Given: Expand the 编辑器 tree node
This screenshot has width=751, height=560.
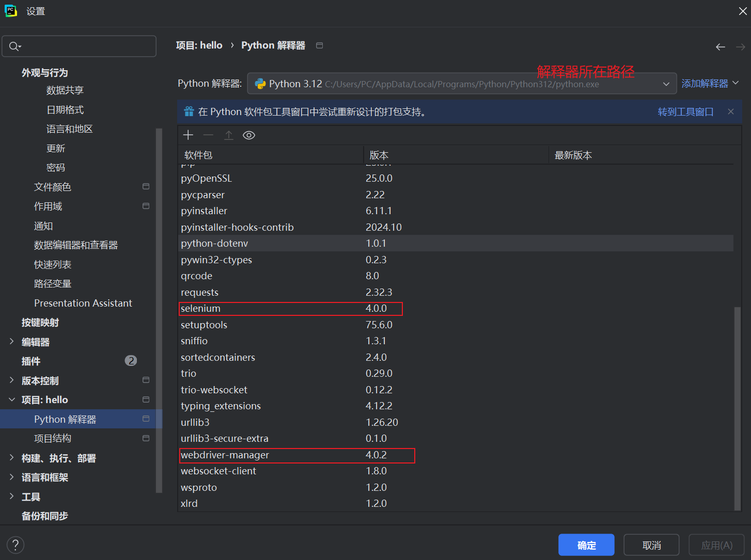Looking at the screenshot, I should 11,341.
